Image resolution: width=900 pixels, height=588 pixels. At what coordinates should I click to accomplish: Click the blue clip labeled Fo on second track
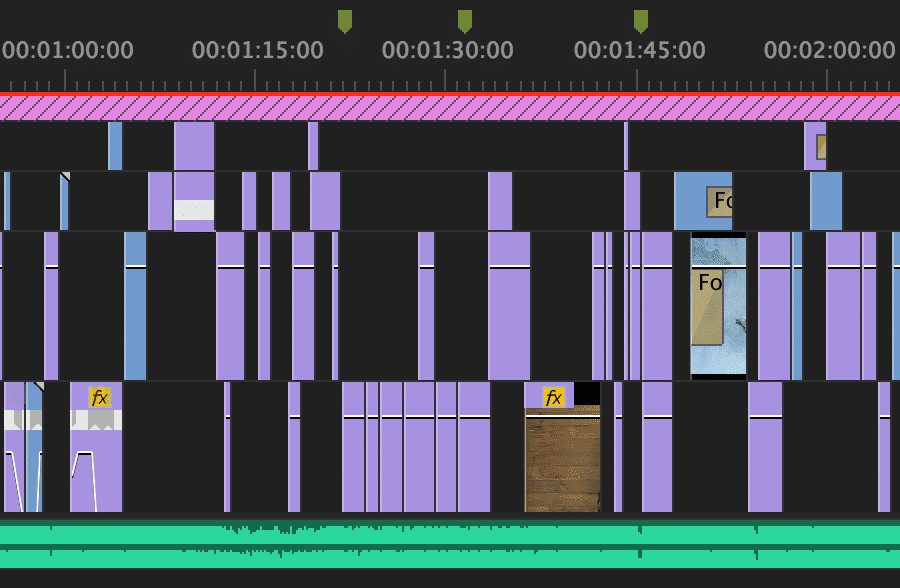(703, 201)
